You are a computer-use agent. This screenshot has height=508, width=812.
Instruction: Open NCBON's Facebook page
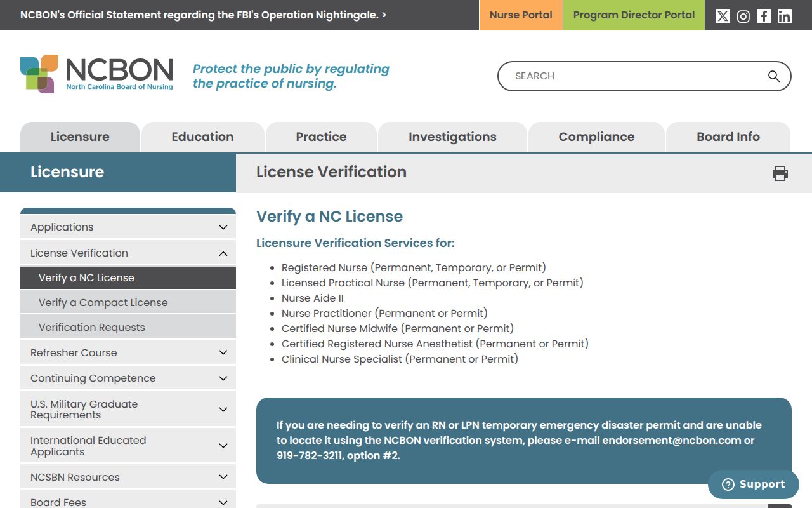[x=764, y=16]
